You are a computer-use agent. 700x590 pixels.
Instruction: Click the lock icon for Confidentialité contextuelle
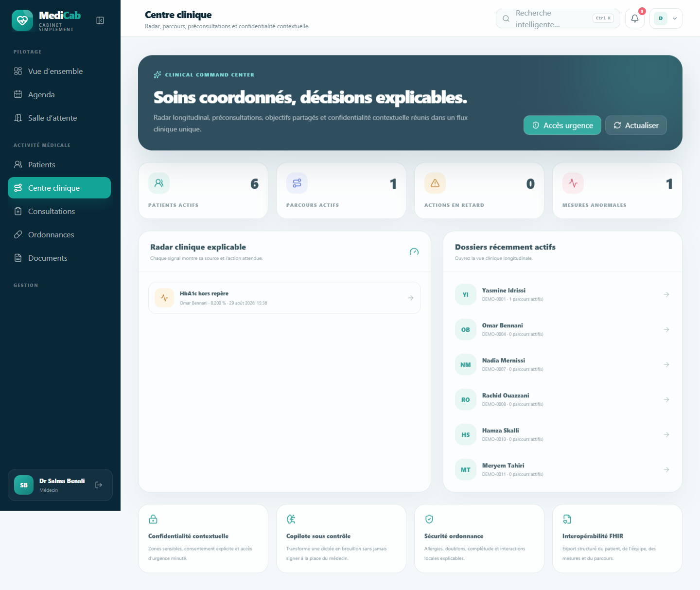click(x=153, y=519)
